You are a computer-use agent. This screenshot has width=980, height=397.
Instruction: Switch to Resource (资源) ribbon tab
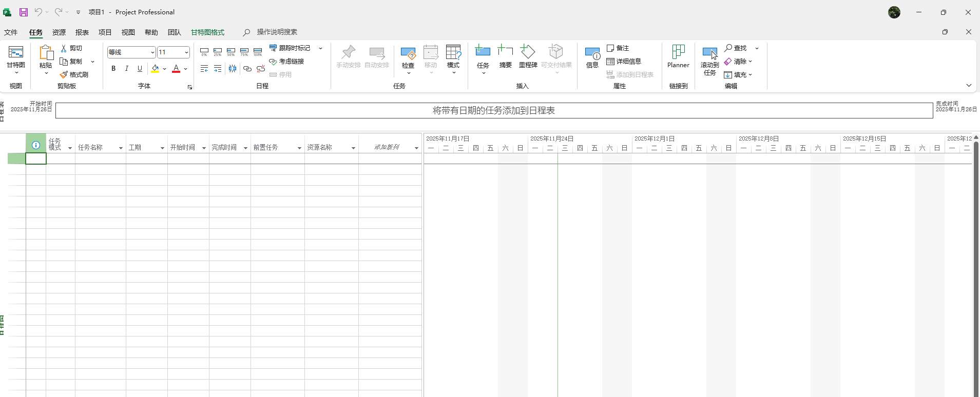coord(59,32)
